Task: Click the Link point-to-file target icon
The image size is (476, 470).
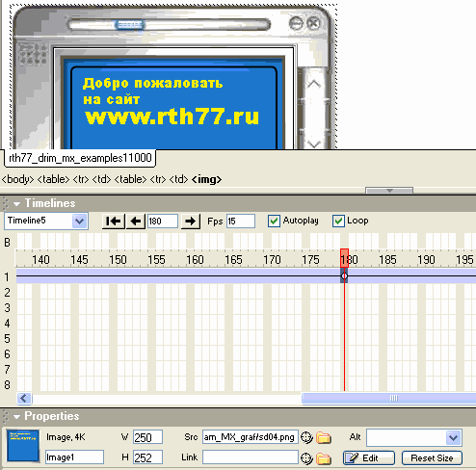Action: pos(306,458)
